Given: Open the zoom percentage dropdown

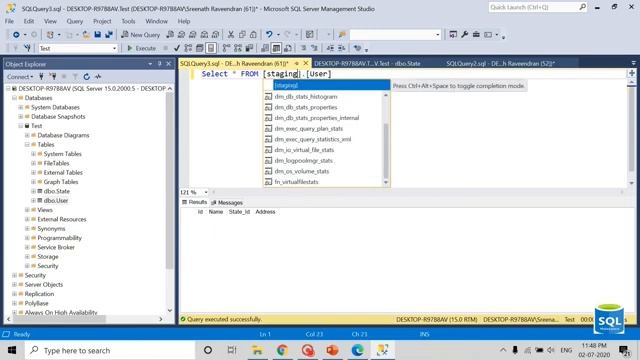Looking at the screenshot, I should pos(206,192).
